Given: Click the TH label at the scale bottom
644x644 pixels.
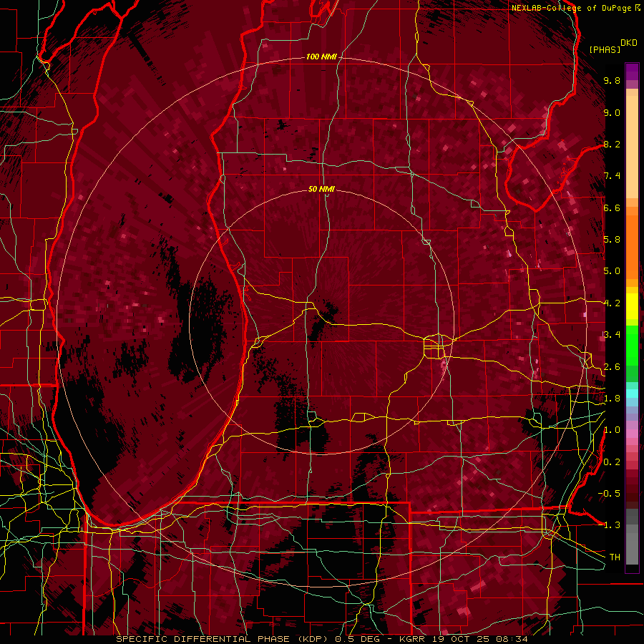Looking at the screenshot, I should click(x=615, y=557).
